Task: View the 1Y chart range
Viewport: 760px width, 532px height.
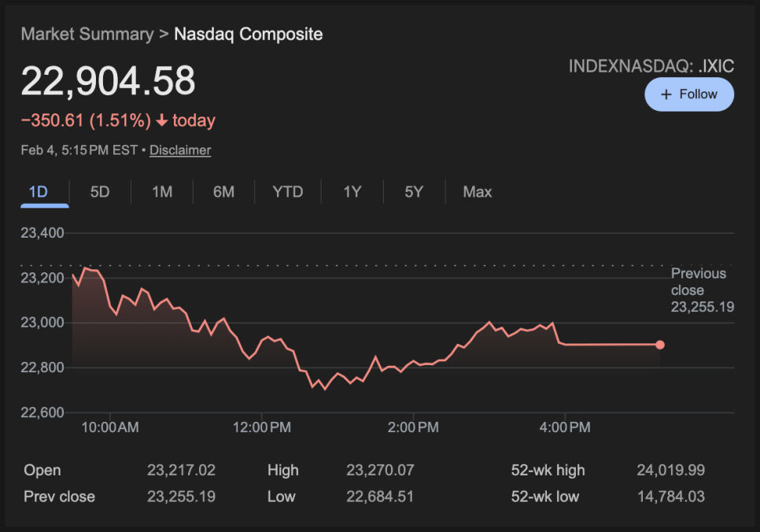Action: pos(352,192)
